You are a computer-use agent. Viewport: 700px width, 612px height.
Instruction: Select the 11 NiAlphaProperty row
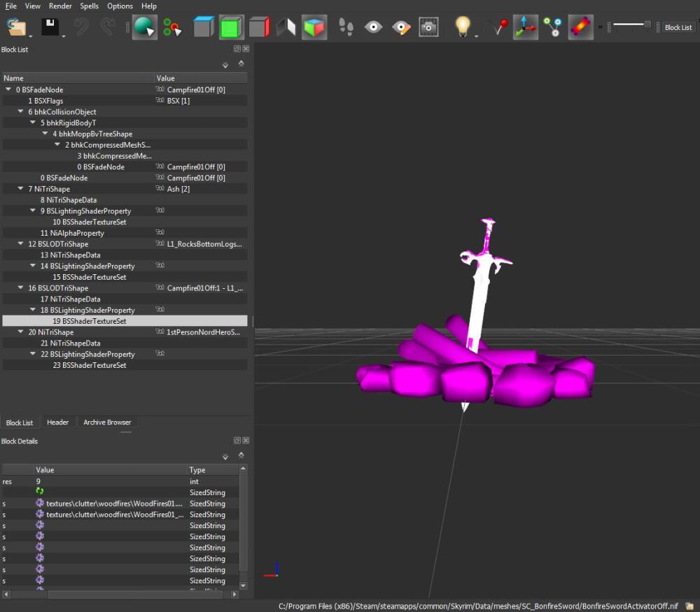[125, 233]
